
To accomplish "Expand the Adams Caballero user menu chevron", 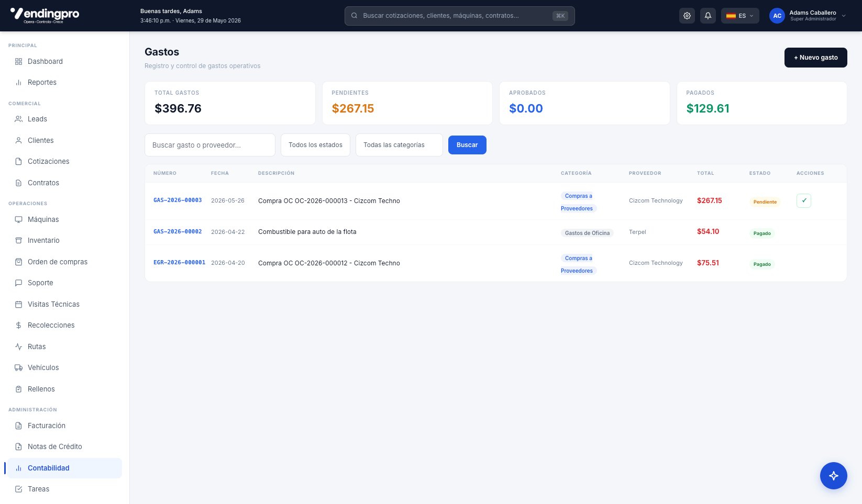I will click(x=844, y=16).
